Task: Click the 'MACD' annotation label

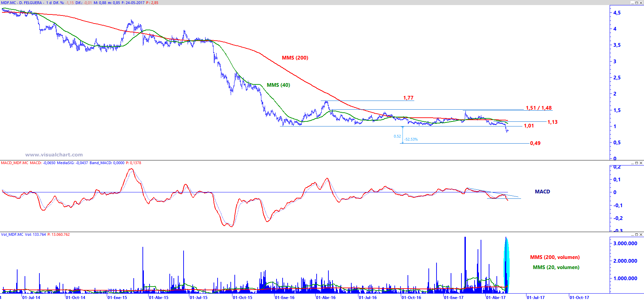Action: coord(542,192)
